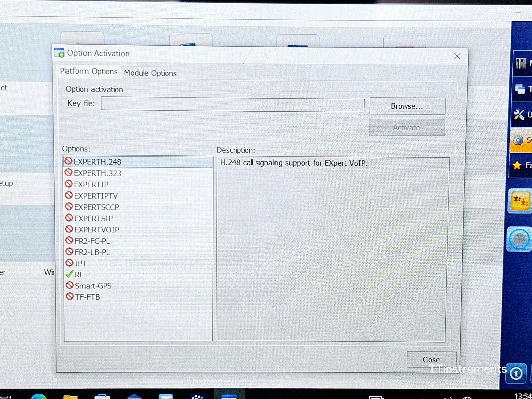532x399 pixels.
Task: Open the blue information icon
Action: [516, 373]
